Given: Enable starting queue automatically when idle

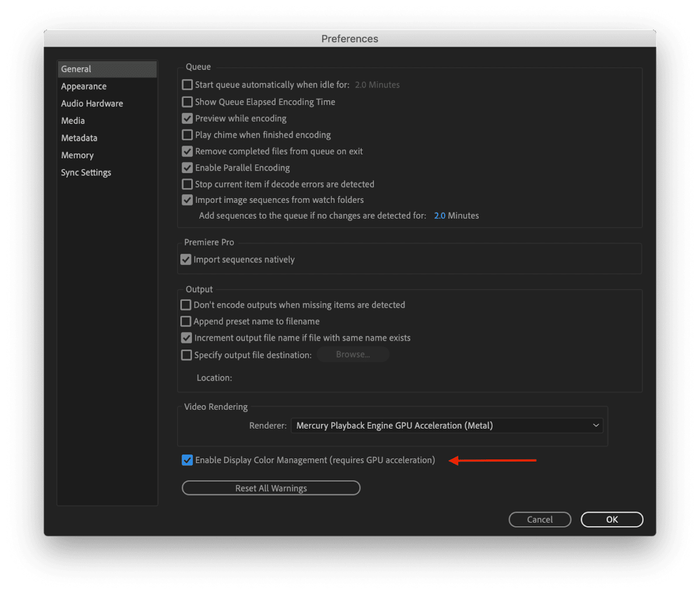Looking at the screenshot, I should 187,85.
